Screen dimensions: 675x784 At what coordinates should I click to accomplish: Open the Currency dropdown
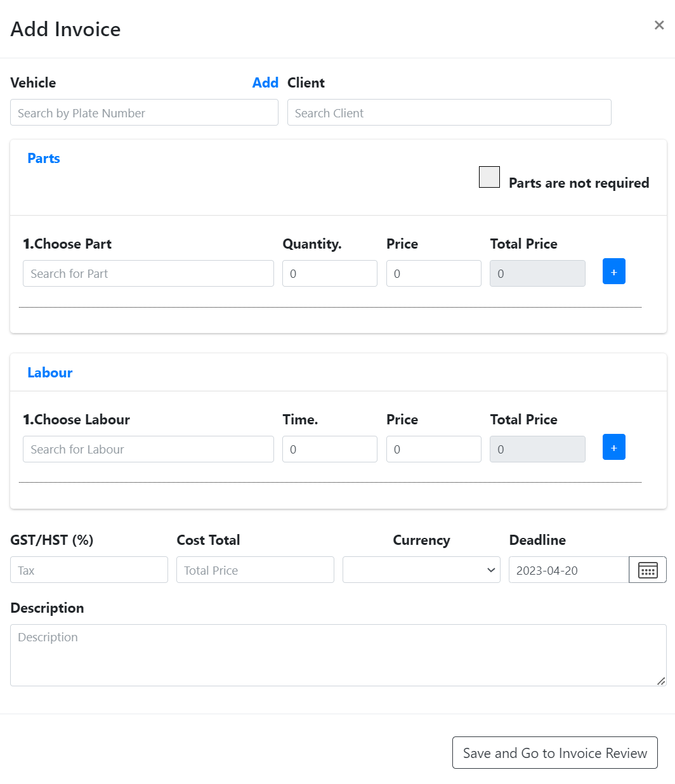[421, 570]
